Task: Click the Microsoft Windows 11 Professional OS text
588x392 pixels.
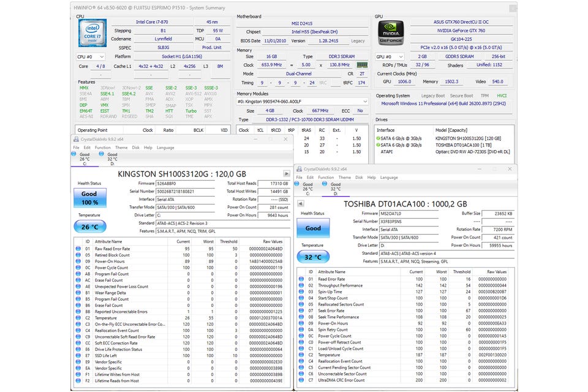Action: pos(443,104)
